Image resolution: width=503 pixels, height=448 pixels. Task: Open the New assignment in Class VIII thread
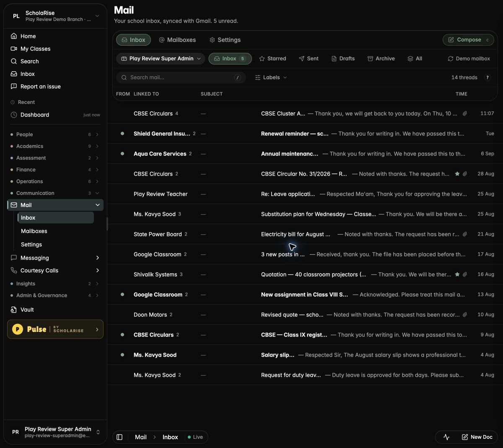point(305,295)
